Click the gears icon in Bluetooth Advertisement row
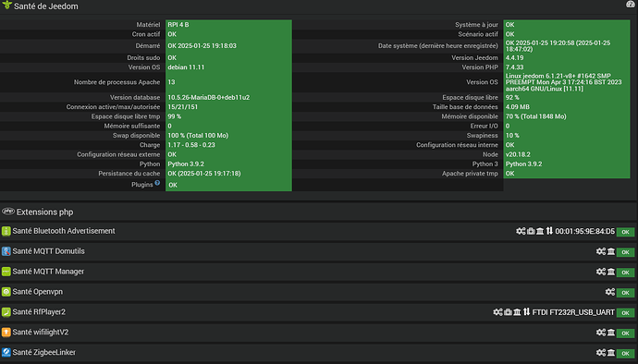This screenshot has height=364, width=638. click(x=521, y=231)
